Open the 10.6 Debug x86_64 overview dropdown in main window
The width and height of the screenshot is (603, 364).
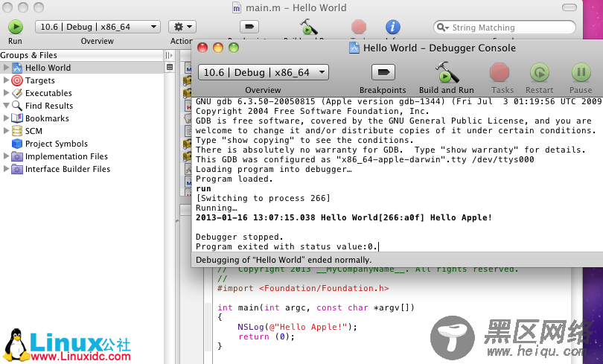coord(98,27)
